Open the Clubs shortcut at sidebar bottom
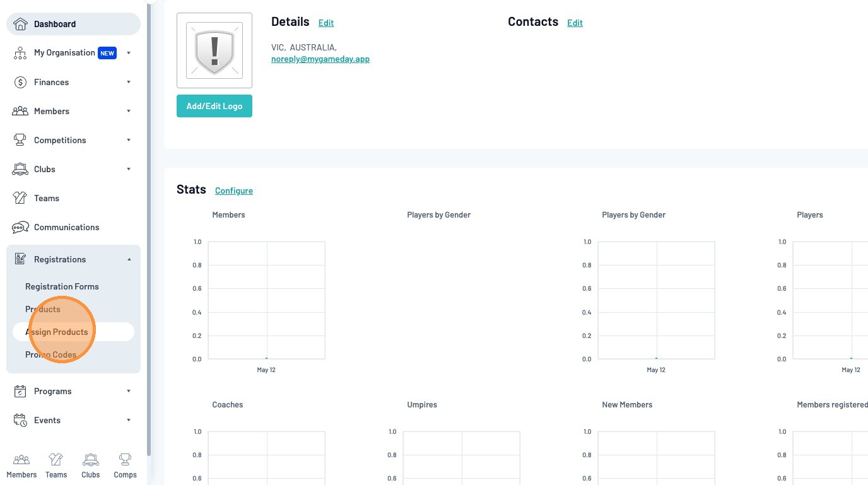Screen dimensions: 868x485 [91, 465]
